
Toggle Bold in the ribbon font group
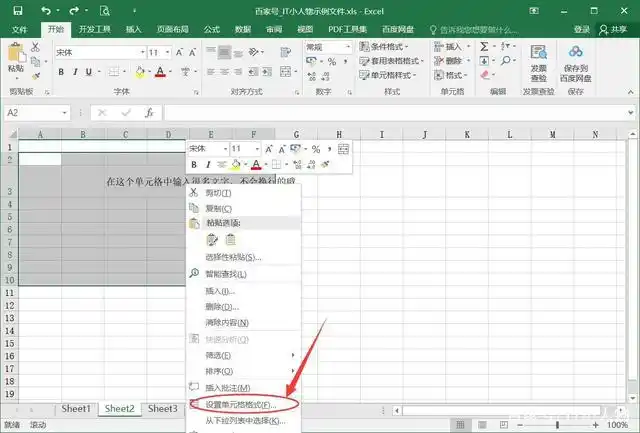[61, 72]
